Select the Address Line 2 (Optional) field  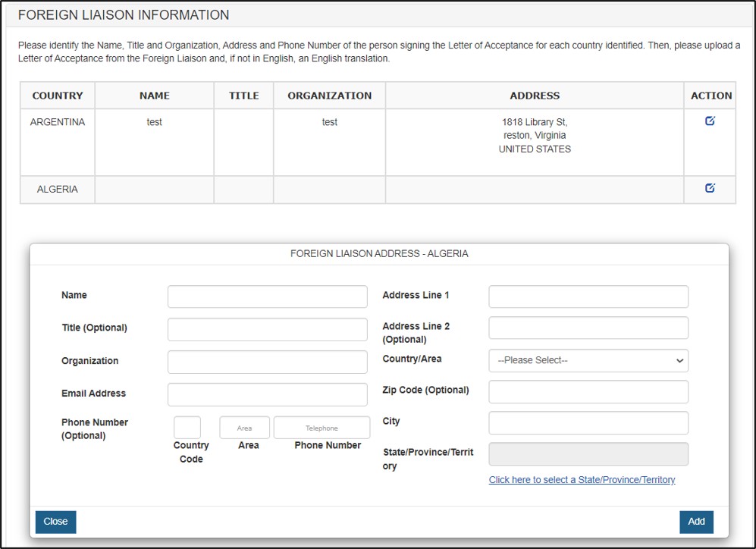tap(588, 328)
